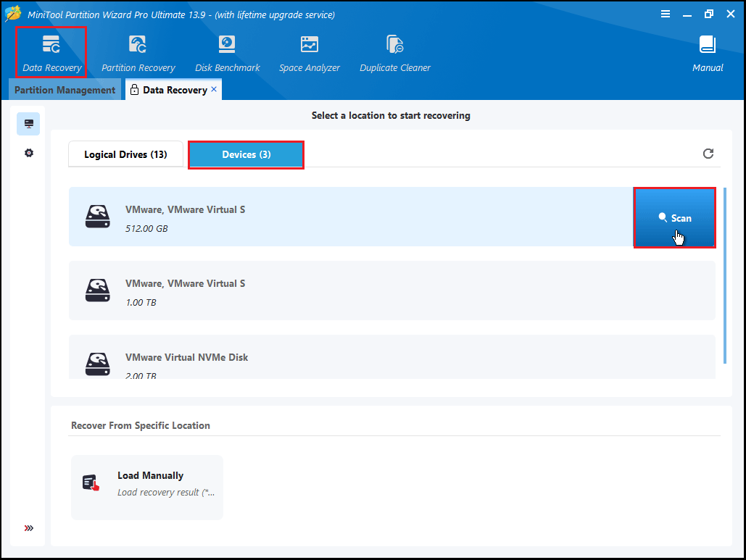Select the Data Recovery tab
The height and width of the screenshot is (560, 746).
[x=174, y=90]
